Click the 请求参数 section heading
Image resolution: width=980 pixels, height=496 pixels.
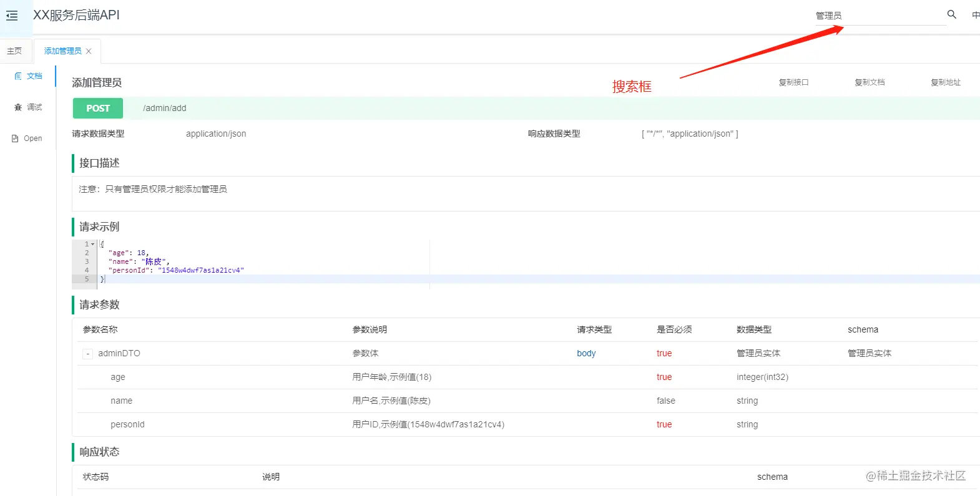coord(99,304)
